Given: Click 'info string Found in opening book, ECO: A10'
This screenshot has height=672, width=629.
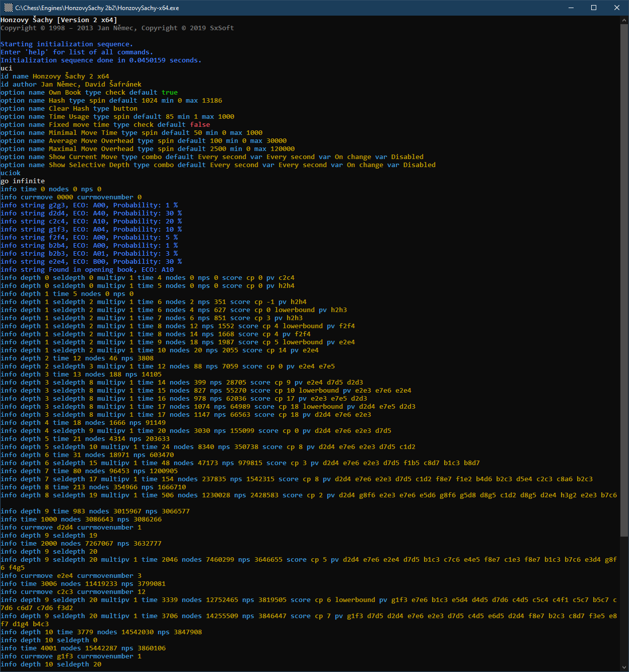Looking at the screenshot, I should pyautogui.click(x=87, y=270).
